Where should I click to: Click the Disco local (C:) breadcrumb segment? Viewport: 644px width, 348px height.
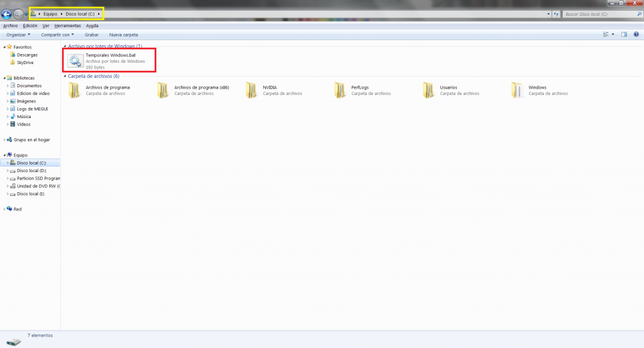pyautogui.click(x=80, y=14)
